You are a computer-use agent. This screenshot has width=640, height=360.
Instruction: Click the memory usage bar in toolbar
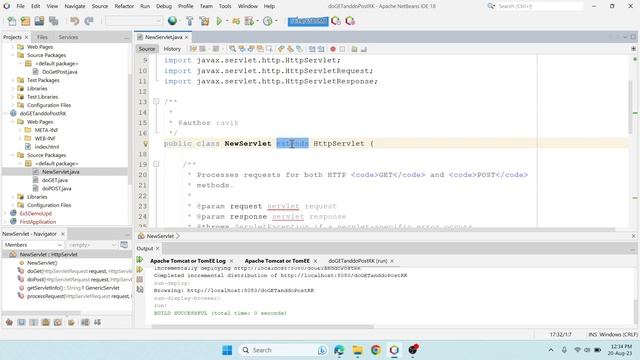click(308, 21)
